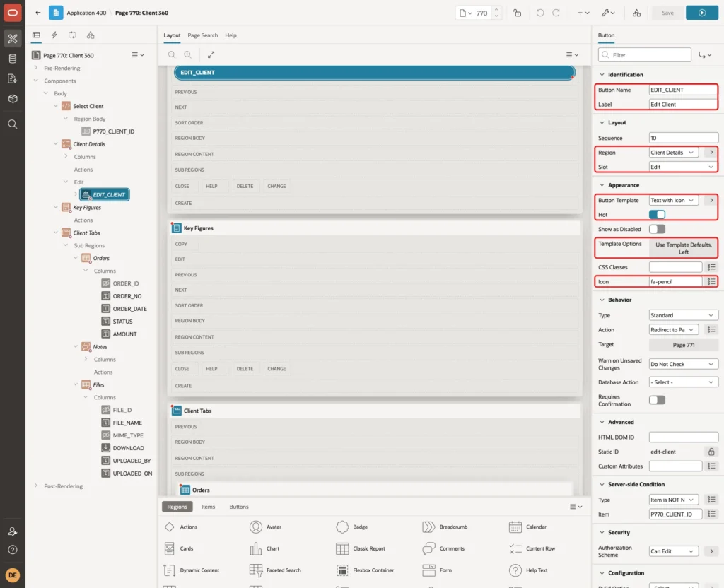Open the Slot dropdown
724x588 pixels.
coord(683,167)
